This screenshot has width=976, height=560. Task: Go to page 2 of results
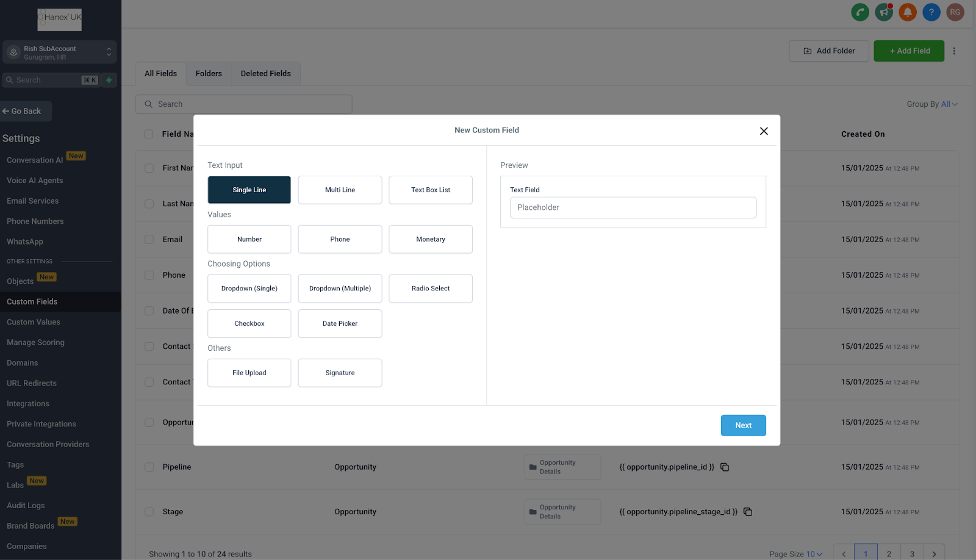coord(889,554)
